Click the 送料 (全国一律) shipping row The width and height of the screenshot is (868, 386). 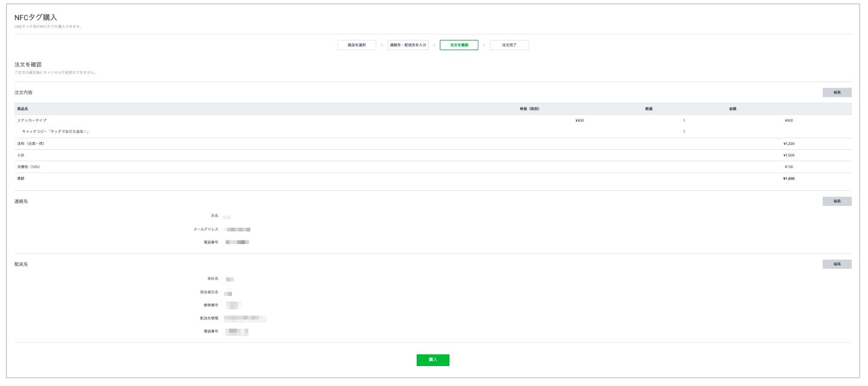pos(31,144)
